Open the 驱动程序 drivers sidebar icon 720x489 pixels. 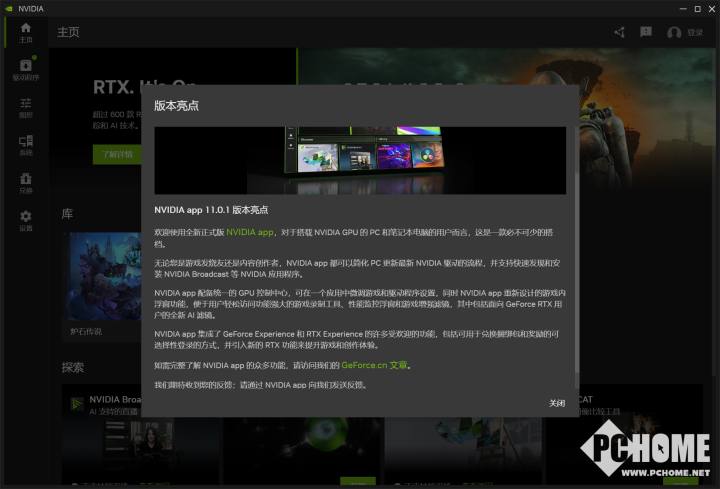pos(26,70)
